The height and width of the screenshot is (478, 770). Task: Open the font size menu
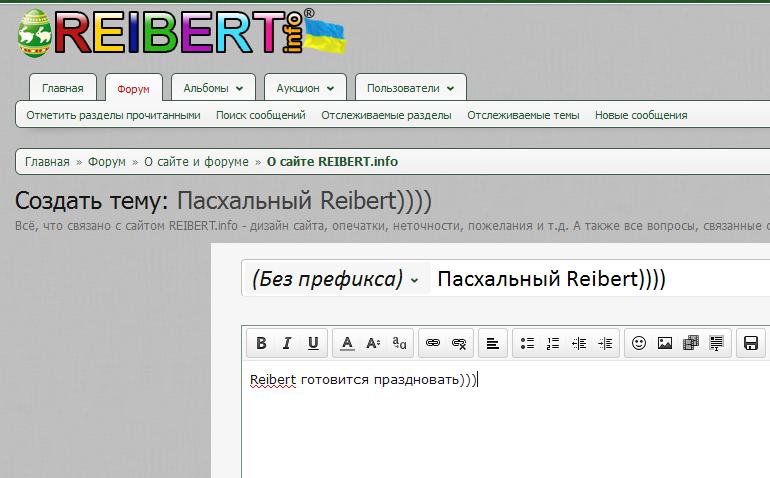tap(373, 343)
